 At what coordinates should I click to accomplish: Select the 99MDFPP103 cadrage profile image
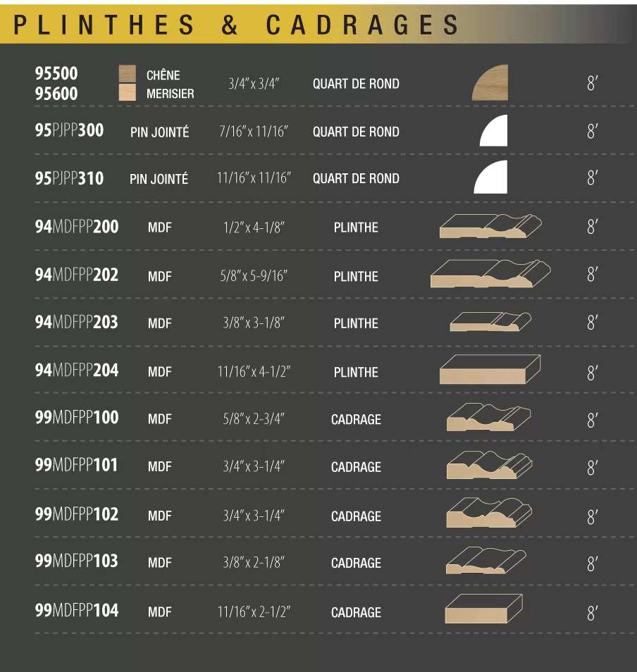click(x=486, y=561)
